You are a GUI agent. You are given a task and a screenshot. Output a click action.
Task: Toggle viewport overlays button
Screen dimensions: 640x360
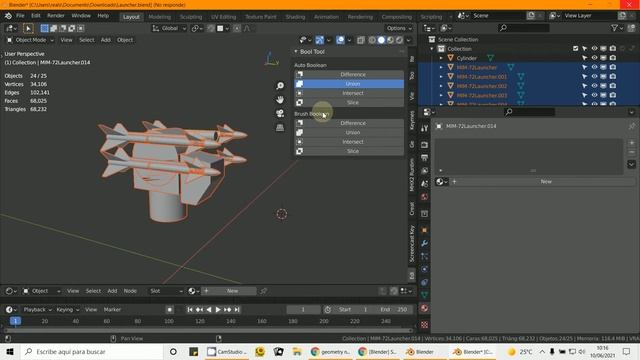pos(340,40)
